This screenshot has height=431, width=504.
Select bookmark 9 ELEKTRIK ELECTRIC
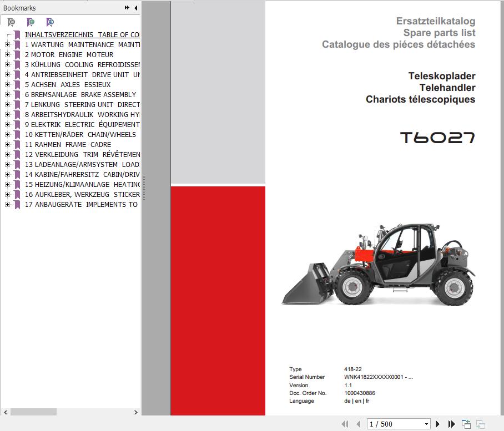pyautogui.click(x=82, y=124)
